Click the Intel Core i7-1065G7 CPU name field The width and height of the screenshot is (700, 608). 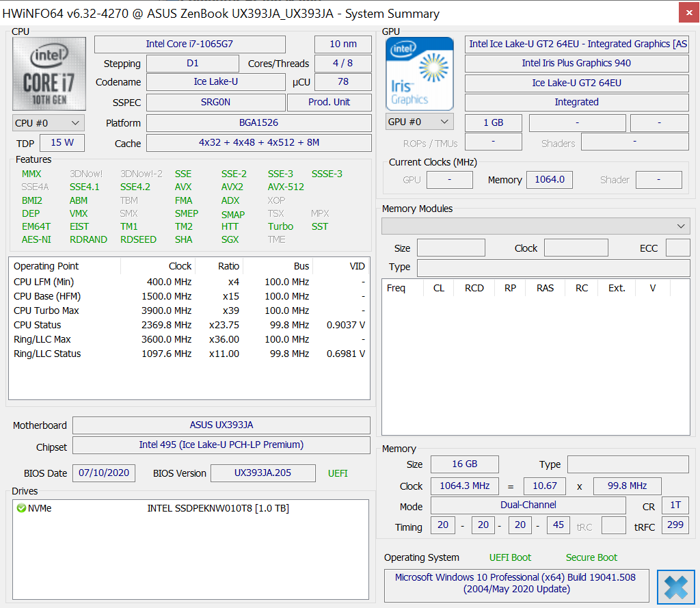[x=190, y=44]
